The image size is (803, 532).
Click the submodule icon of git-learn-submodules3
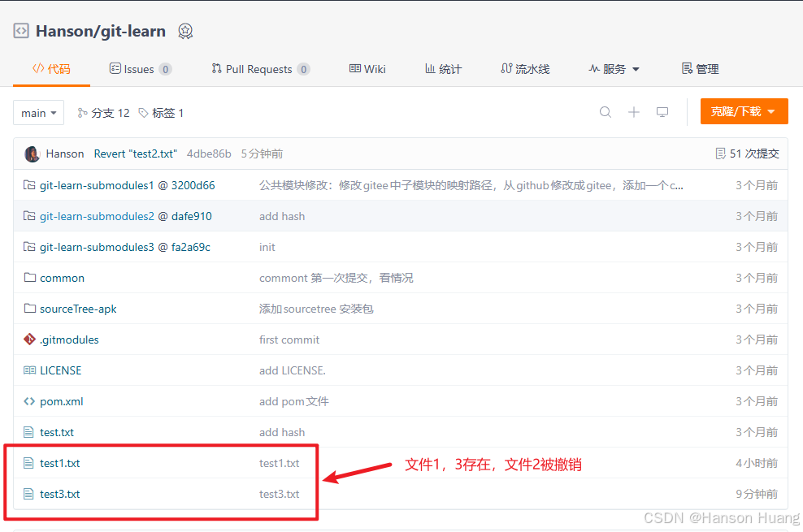pyautogui.click(x=30, y=247)
